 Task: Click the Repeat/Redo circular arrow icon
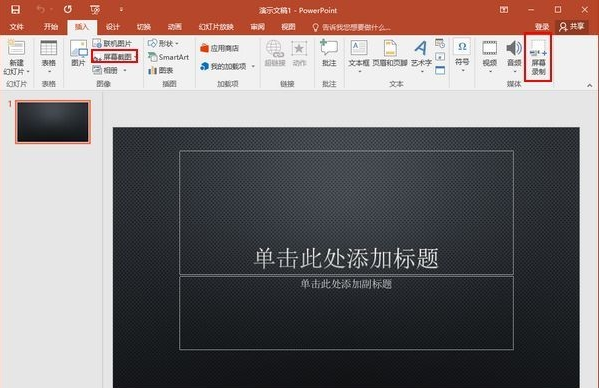coord(68,10)
